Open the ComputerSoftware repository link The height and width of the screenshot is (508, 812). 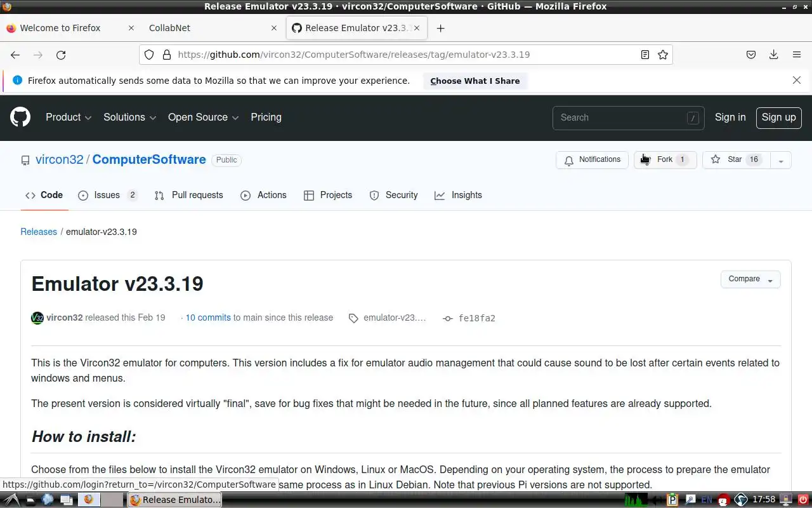149,160
